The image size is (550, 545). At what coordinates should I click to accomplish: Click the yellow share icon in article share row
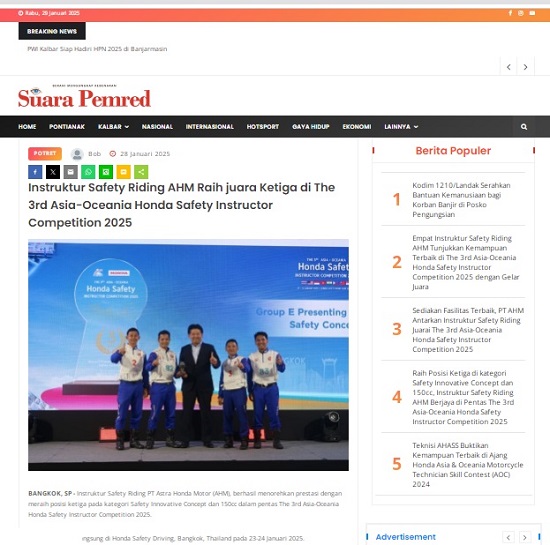point(123,172)
